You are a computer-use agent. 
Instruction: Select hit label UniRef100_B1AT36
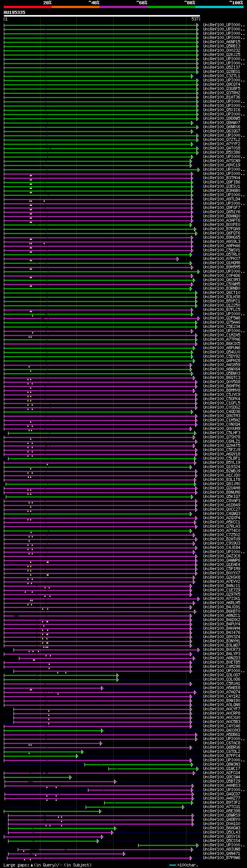click(222, 97)
